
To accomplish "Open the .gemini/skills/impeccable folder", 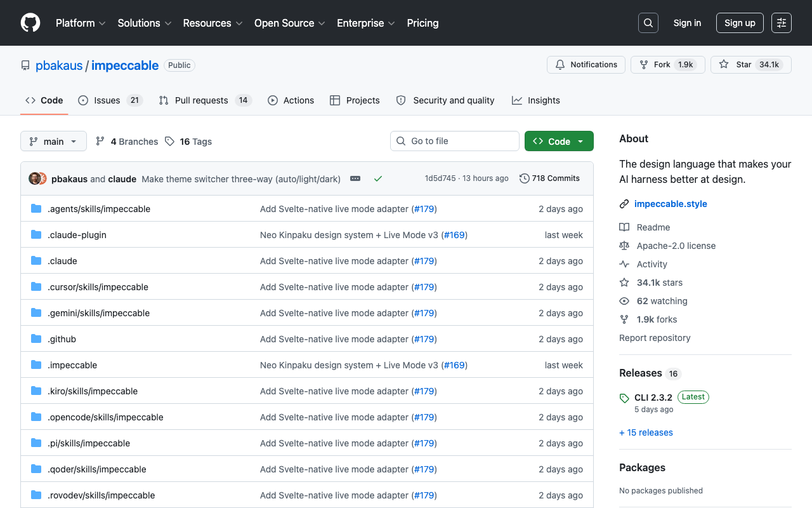I will (98, 313).
